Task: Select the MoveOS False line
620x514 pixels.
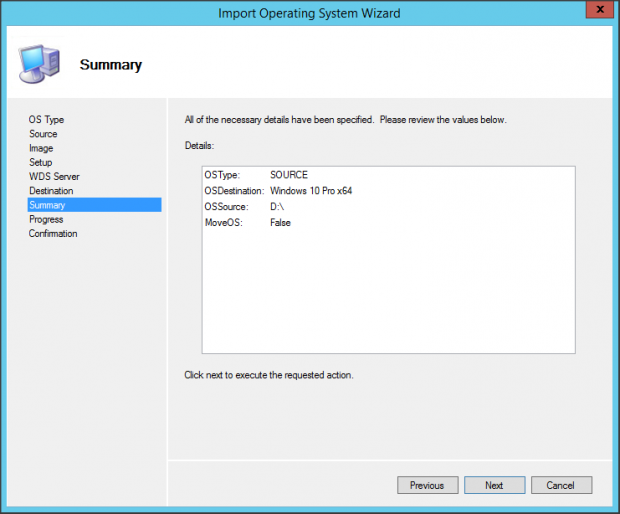Action: coord(248,223)
